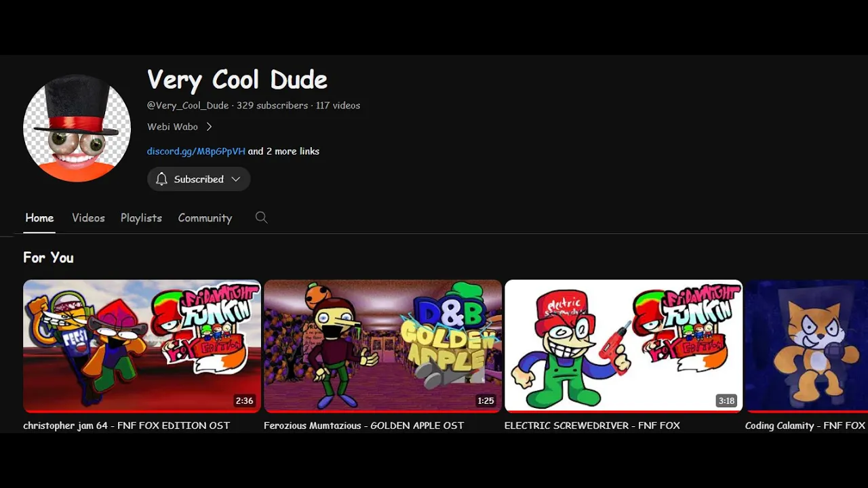Click the 3:18 duration badge
This screenshot has width=868, height=488.
click(x=726, y=401)
